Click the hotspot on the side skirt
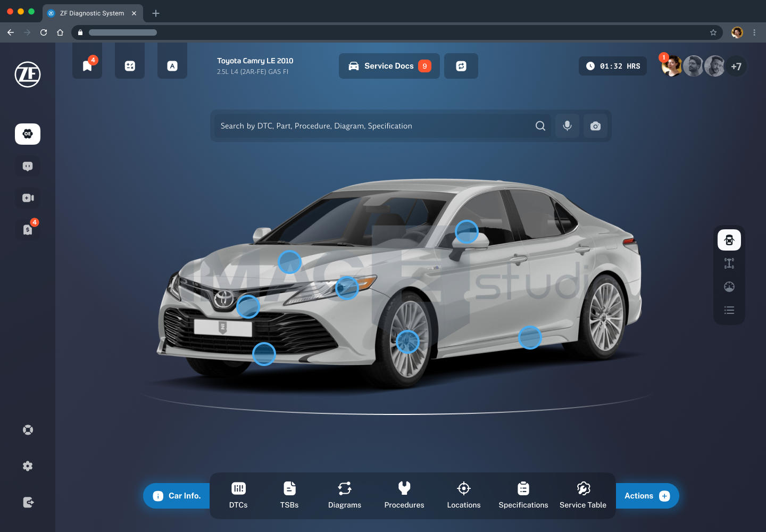766x532 pixels. 530,337
